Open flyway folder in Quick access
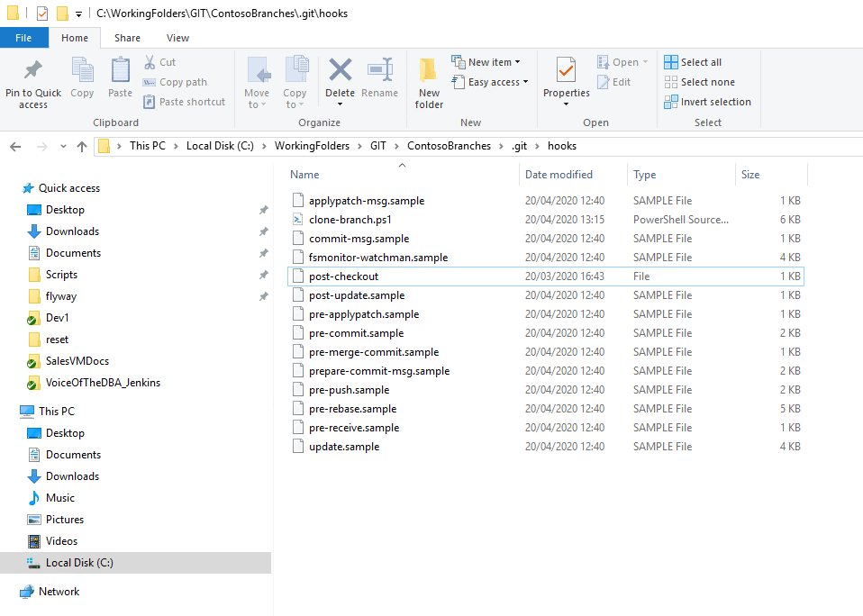The width and height of the screenshot is (863, 616). pos(61,296)
